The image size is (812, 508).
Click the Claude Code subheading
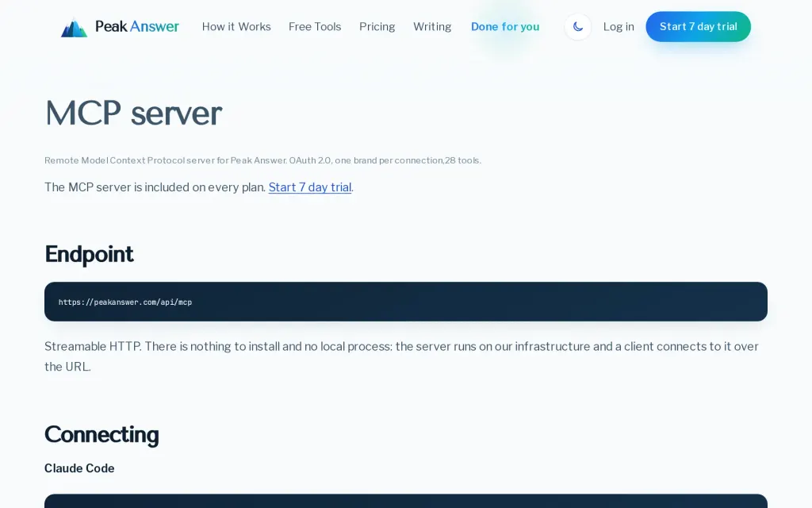tap(79, 468)
